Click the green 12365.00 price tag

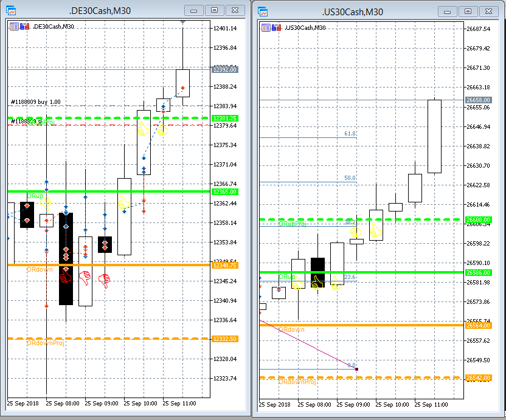[225, 192]
